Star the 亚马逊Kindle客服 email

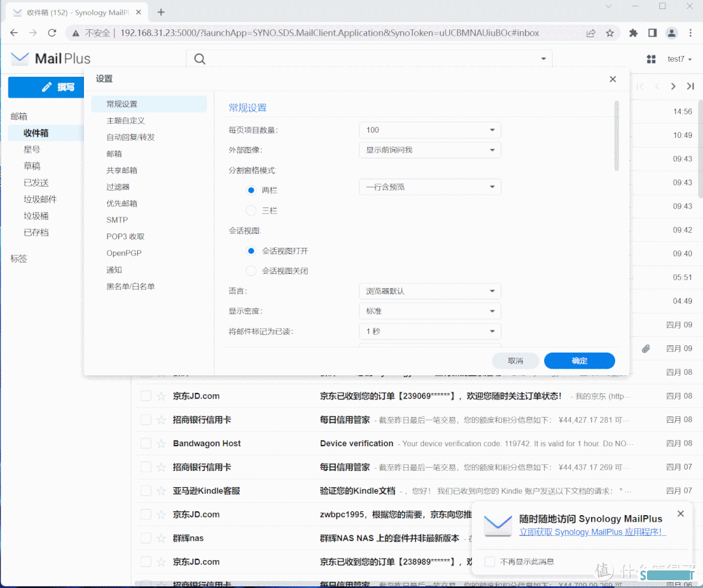pos(161,490)
